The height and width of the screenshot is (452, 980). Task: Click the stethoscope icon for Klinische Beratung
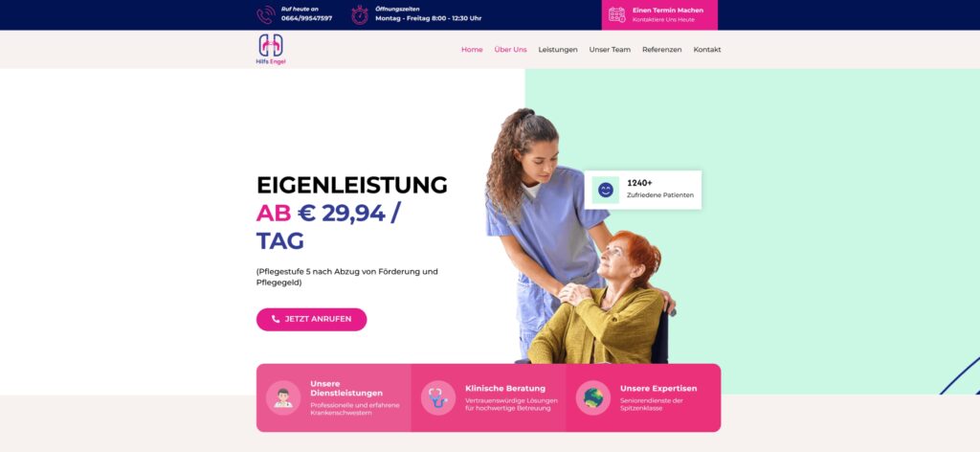pos(438,397)
